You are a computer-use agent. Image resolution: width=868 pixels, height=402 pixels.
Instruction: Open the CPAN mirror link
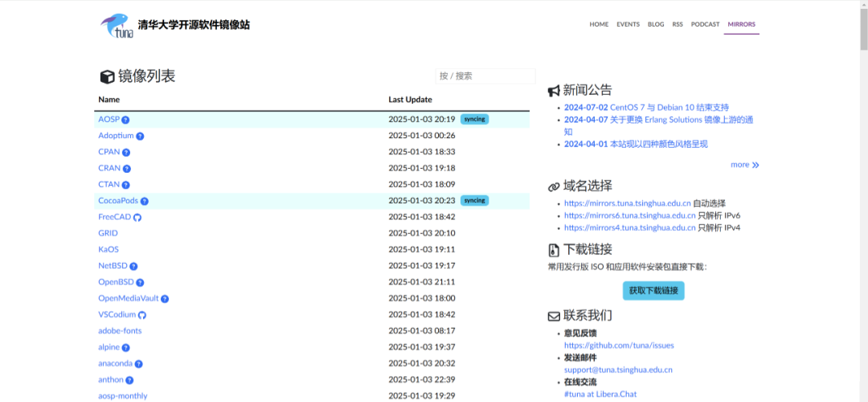tap(109, 152)
